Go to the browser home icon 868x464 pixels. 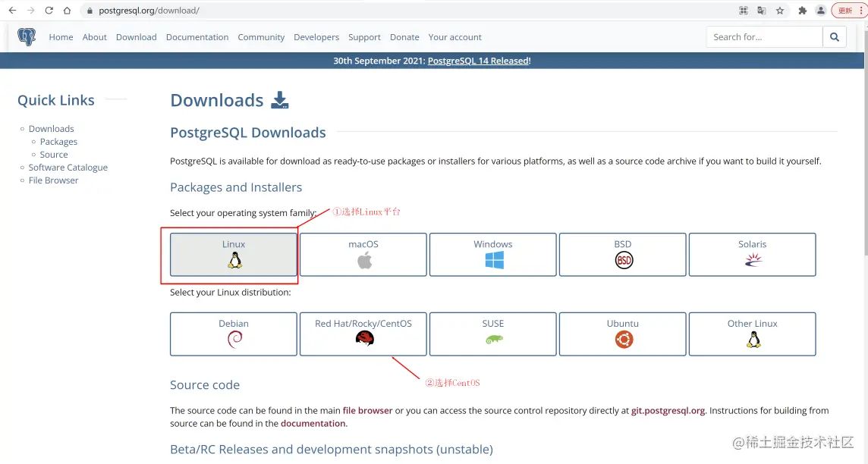pos(67,11)
